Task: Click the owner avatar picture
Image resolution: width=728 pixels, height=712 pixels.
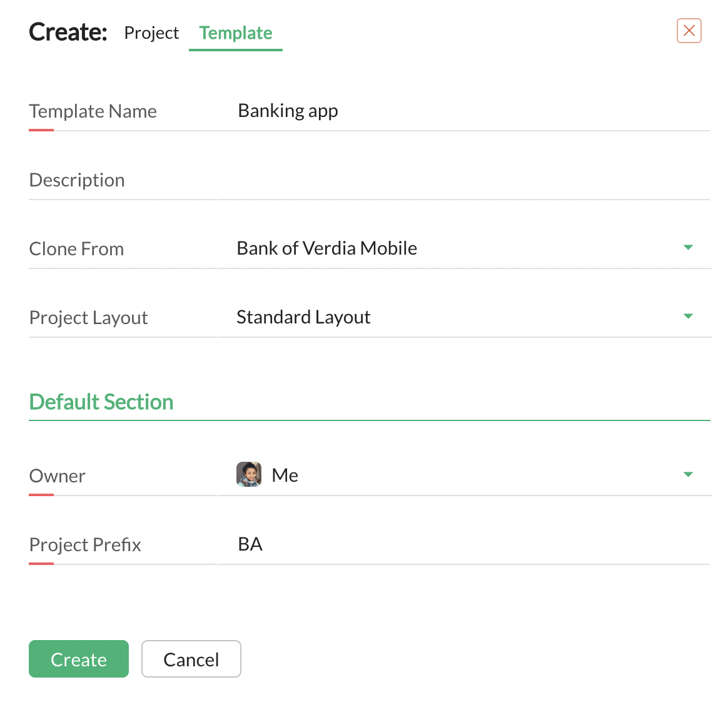Action: [x=249, y=475]
